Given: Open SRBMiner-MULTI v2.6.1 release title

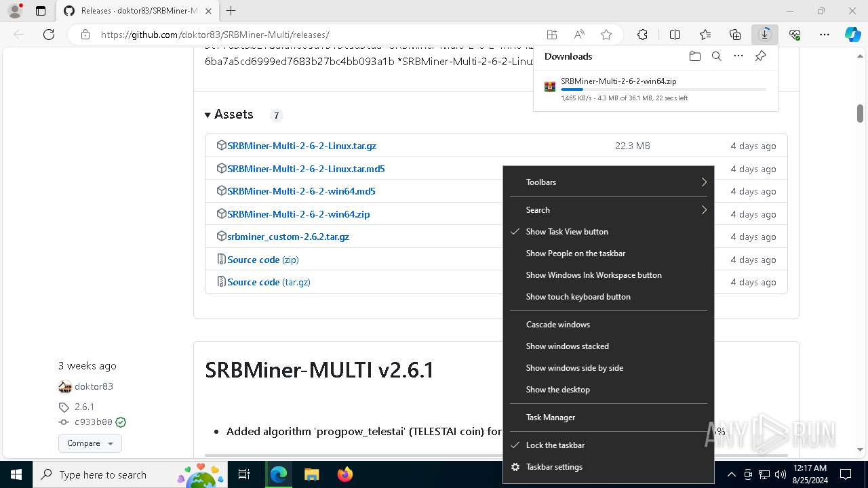Looking at the screenshot, I should click(319, 370).
